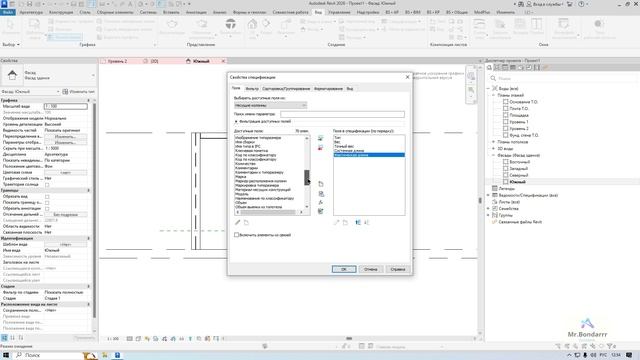Click view scale 1:100 on view control bar
Image resolution: width=640 pixels, height=360 pixels.
pyautogui.click(x=113, y=339)
